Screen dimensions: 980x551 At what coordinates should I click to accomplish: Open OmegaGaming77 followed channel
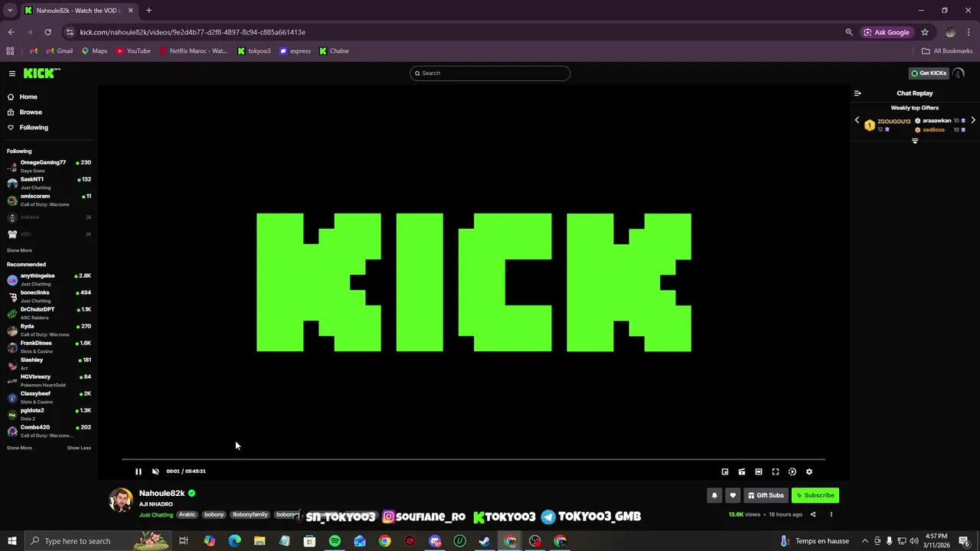[49, 166]
